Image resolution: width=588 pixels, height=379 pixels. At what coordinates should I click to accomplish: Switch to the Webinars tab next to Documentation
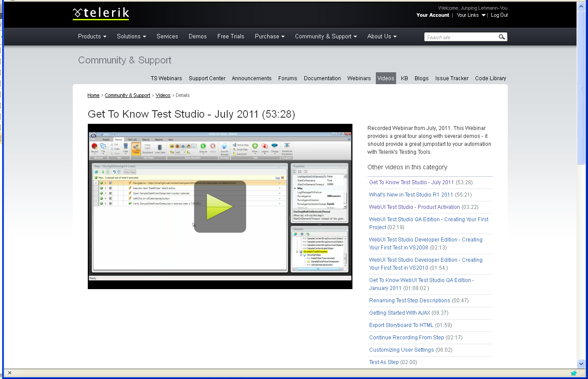coord(359,78)
